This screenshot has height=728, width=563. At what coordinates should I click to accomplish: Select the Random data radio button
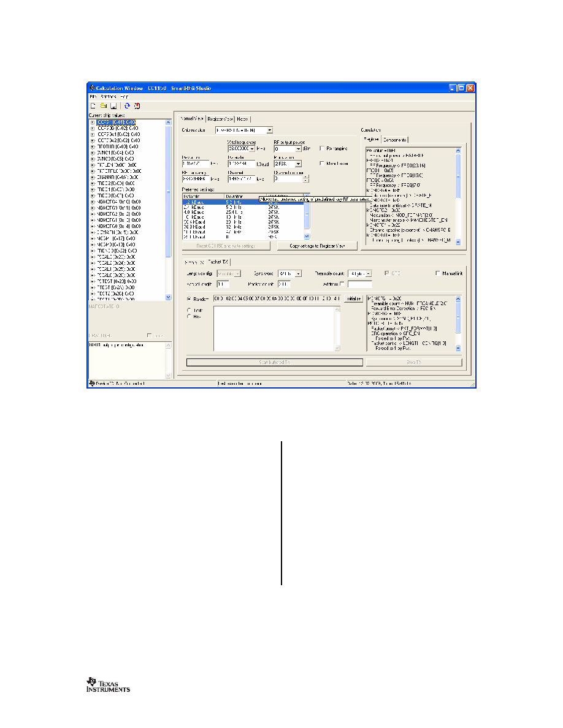189,299
